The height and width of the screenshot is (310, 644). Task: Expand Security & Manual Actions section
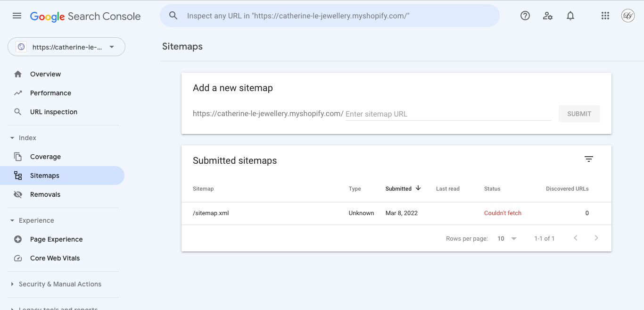point(13,284)
